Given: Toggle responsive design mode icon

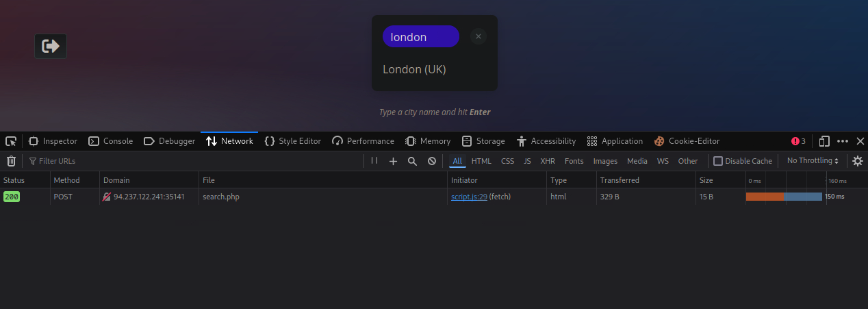Looking at the screenshot, I should (x=824, y=141).
